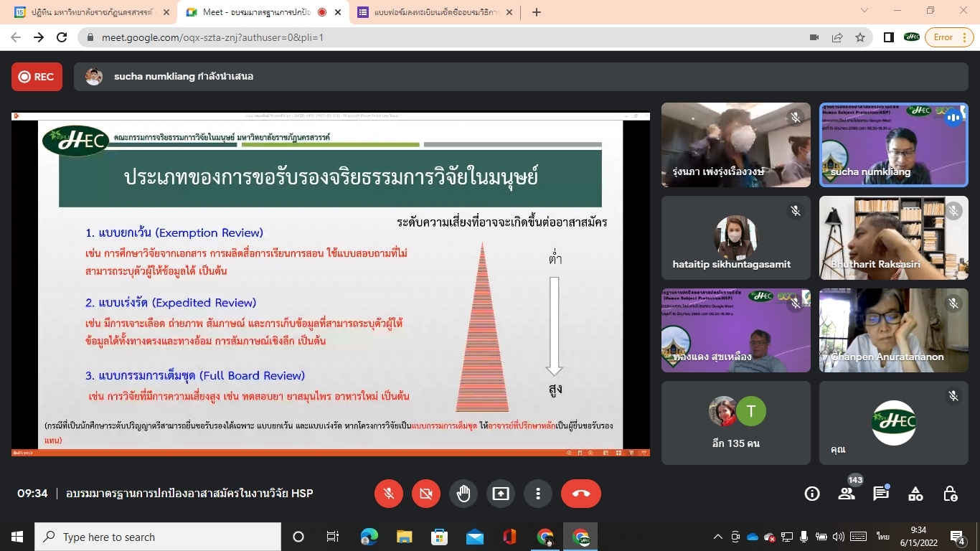Click the red REC recording indicator
This screenshot has height=551, width=980.
pos(37,77)
